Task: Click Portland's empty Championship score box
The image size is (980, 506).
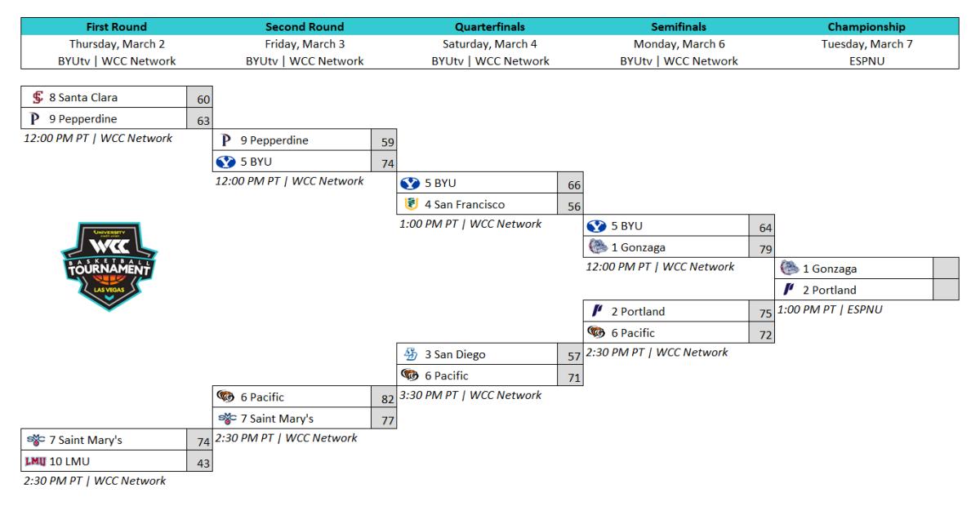Action: (944, 289)
